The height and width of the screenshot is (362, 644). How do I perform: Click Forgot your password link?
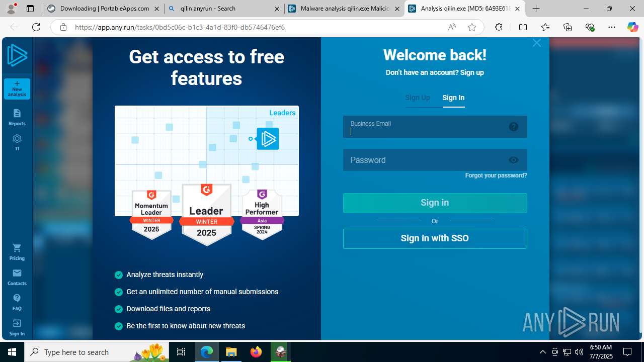(x=496, y=175)
